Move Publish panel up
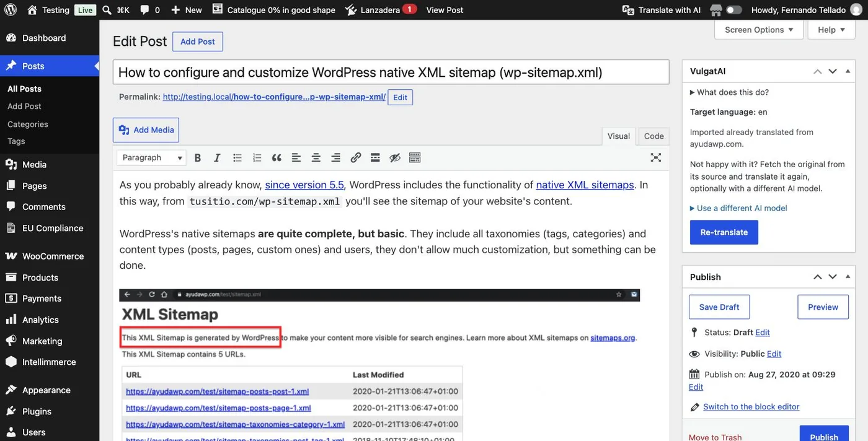This screenshot has height=441, width=868. [x=818, y=277]
